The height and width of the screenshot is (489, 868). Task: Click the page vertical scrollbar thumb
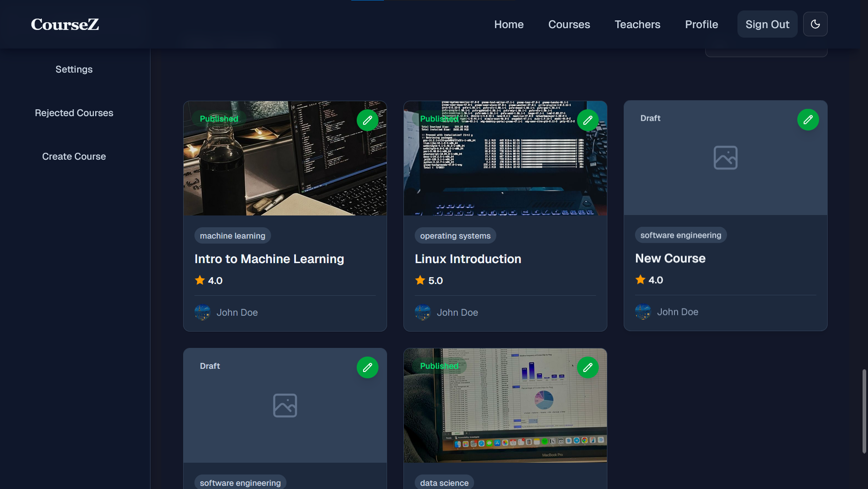point(864,411)
